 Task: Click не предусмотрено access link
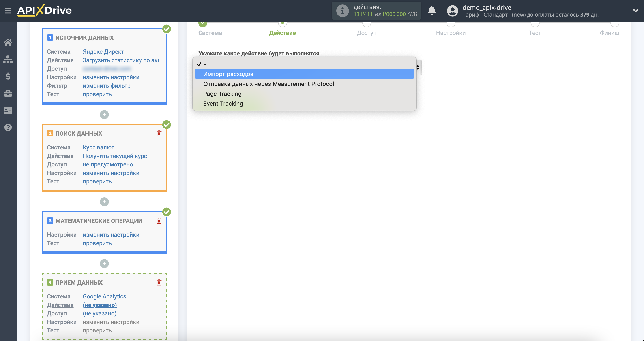[x=108, y=164]
